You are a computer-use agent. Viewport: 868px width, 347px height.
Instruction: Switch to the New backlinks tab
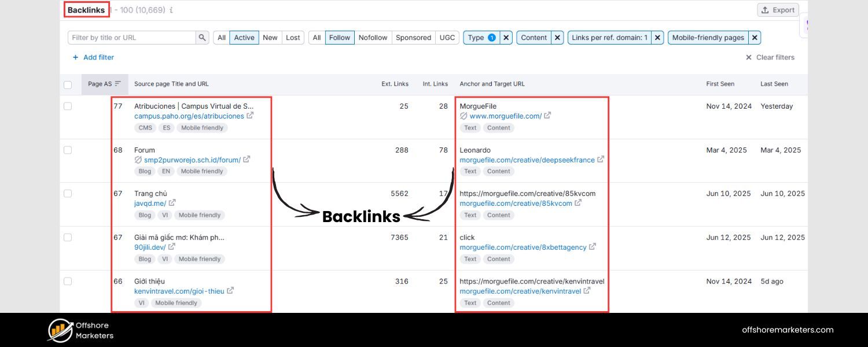270,37
